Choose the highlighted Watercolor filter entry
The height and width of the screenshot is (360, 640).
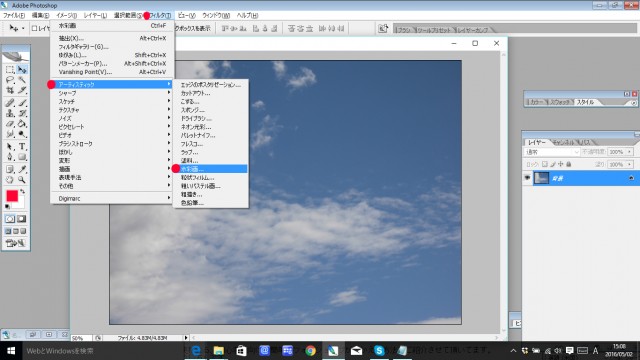click(x=210, y=169)
